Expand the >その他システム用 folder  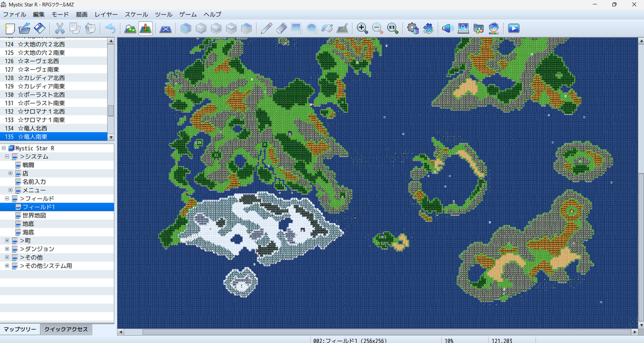point(7,266)
